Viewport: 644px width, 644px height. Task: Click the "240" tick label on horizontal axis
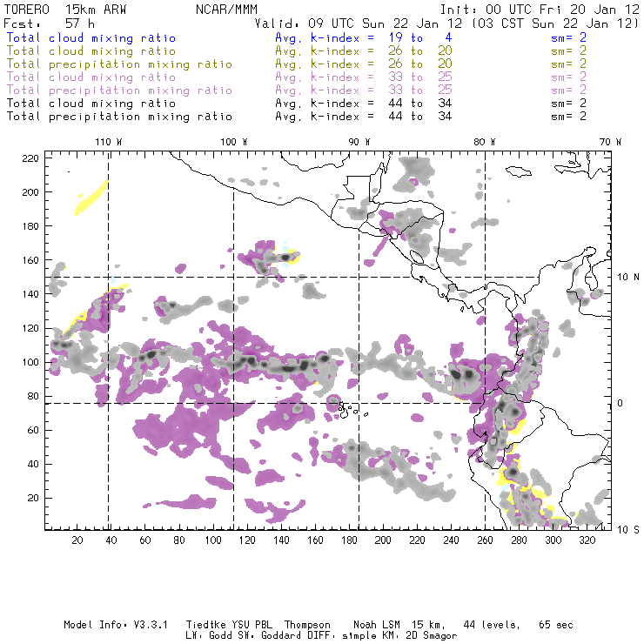451,540
